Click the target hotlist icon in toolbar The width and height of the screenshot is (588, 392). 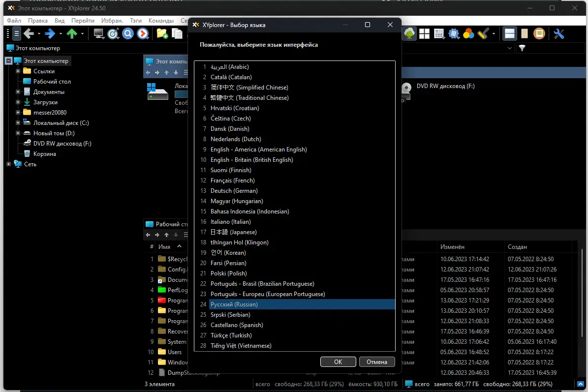tap(113, 34)
